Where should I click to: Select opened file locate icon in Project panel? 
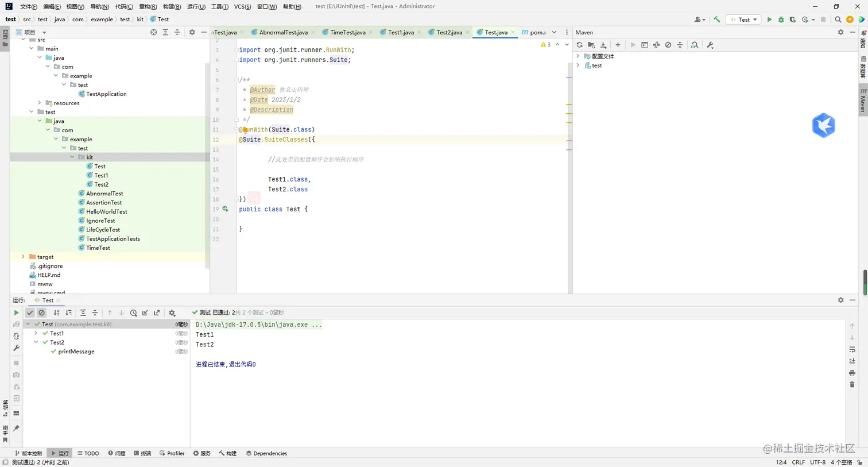(153, 32)
